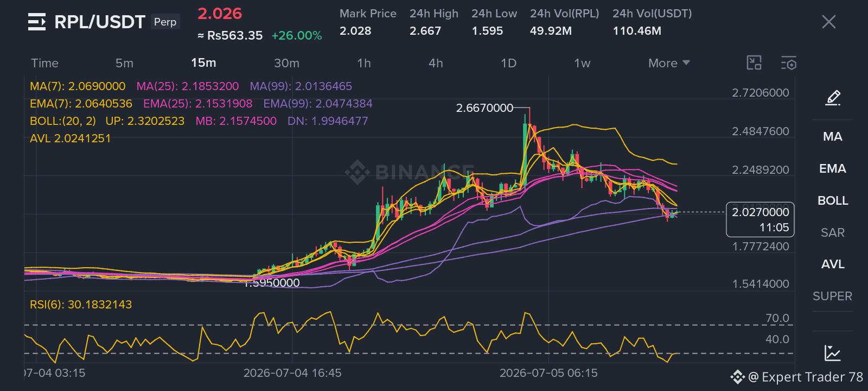Click the 2026-07-05 06:15 time label
868x391 pixels.
548,373
